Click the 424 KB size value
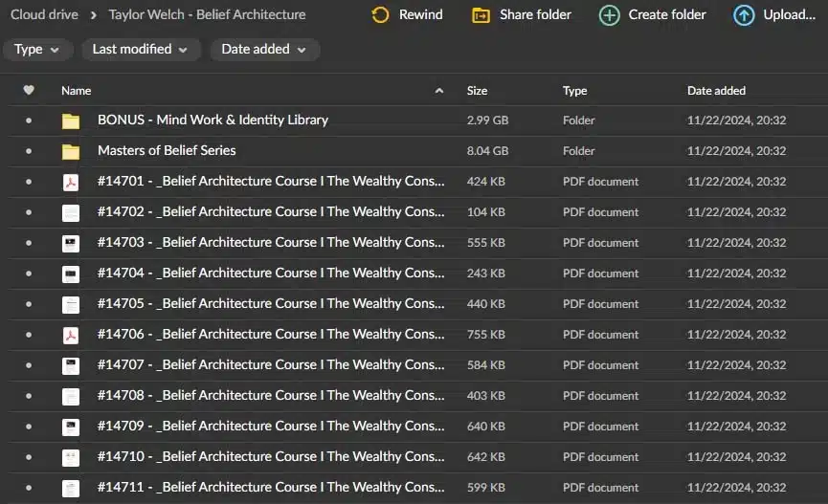The image size is (828, 504). tap(486, 182)
